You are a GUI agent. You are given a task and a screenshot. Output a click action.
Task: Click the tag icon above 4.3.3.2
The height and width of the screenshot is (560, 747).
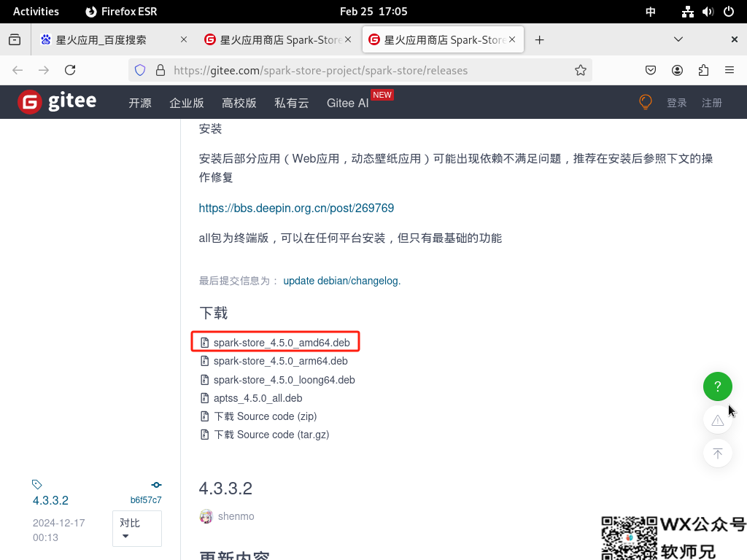[x=36, y=484]
